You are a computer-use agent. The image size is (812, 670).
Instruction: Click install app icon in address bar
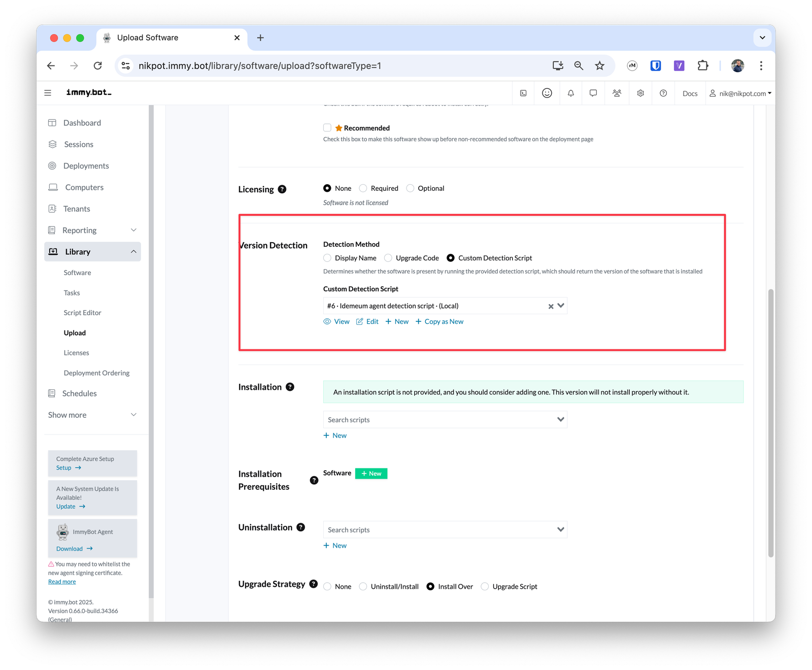point(558,65)
